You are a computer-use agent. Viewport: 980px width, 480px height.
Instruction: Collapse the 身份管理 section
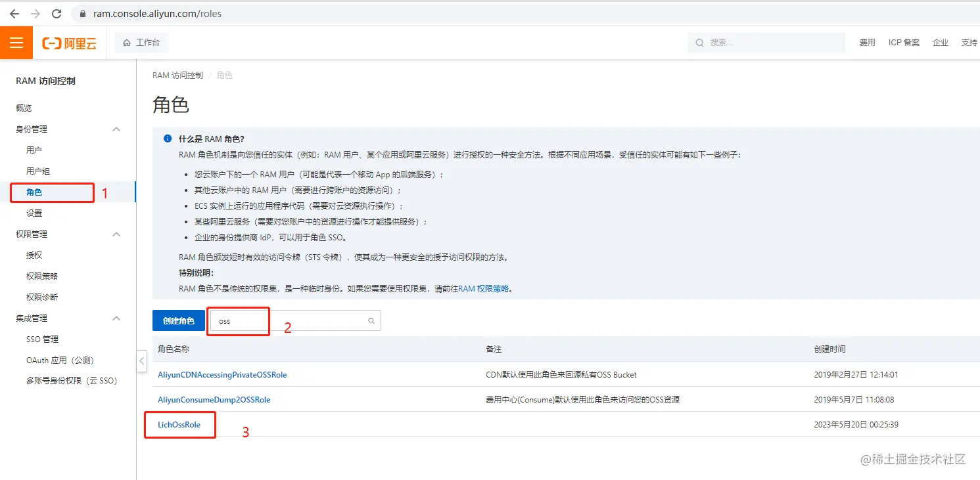tap(116, 129)
